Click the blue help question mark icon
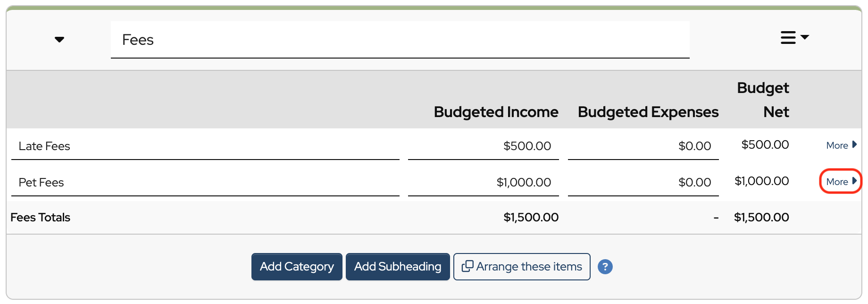 click(x=605, y=267)
